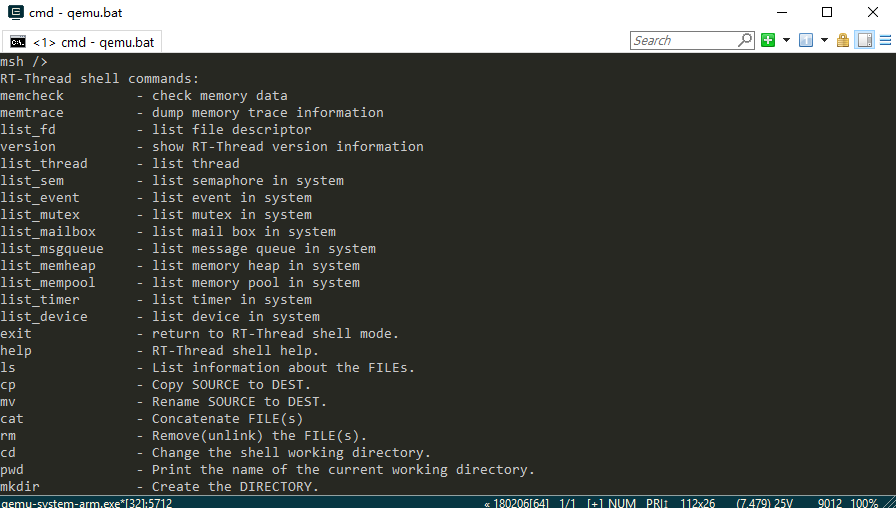Click the 'list_memheap' command name
The image size is (896, 508).
[x=48, y=266]
